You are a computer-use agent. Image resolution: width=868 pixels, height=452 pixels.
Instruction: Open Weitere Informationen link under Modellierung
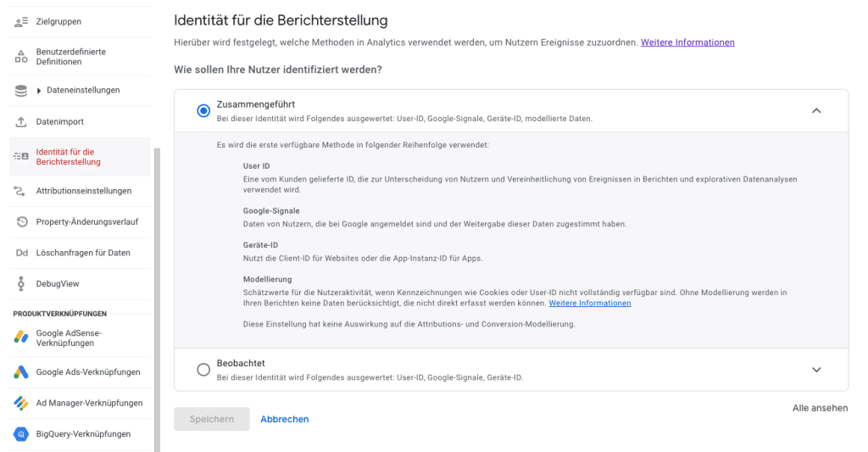590,303
